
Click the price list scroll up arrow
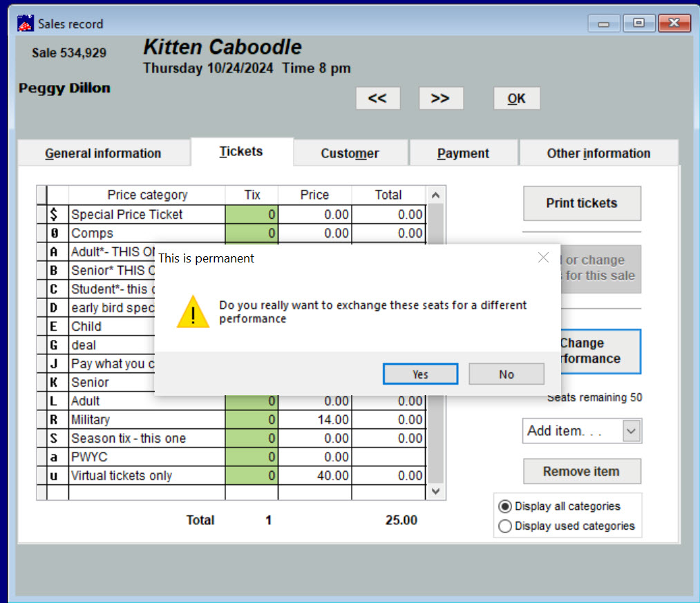click(436, 195)
